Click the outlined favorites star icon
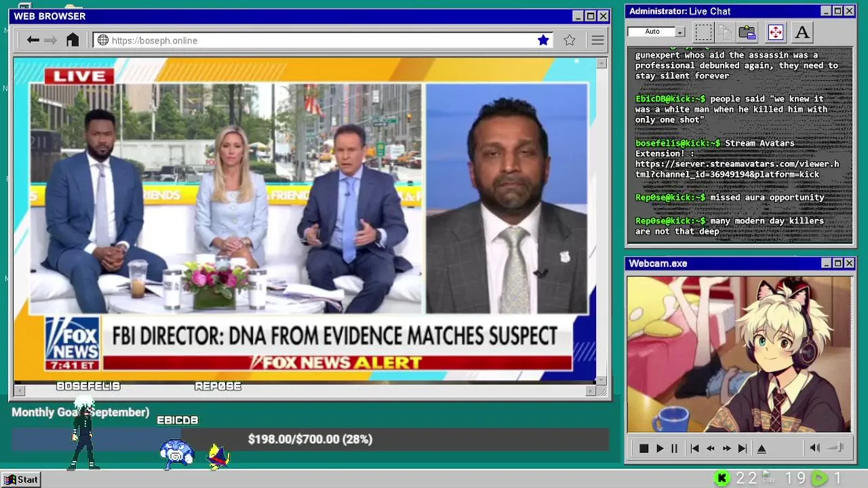Screen dimensions: 868x488 (570, 40)
